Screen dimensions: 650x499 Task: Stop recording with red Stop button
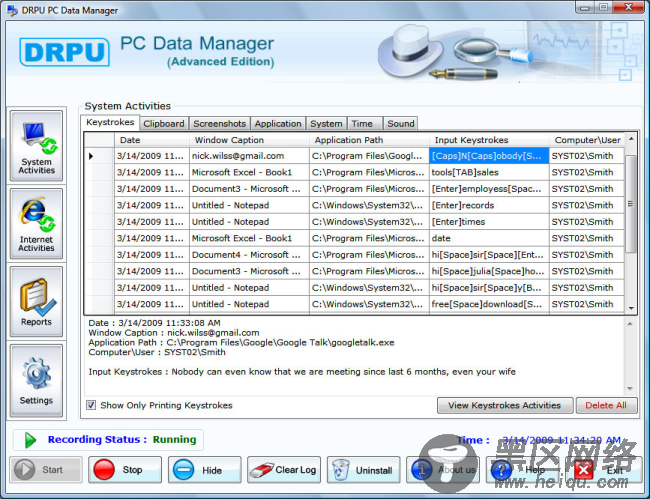tap(125, 470)
